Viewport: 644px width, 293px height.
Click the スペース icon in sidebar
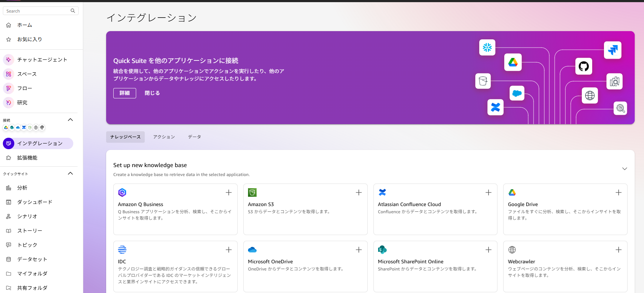(9, 74)
